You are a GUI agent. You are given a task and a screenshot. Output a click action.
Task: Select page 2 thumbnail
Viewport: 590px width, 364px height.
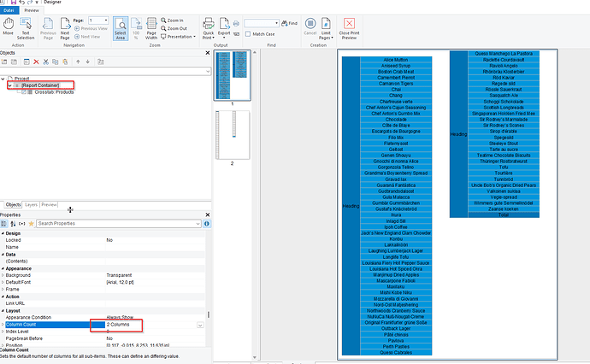[x=233, y=135]
